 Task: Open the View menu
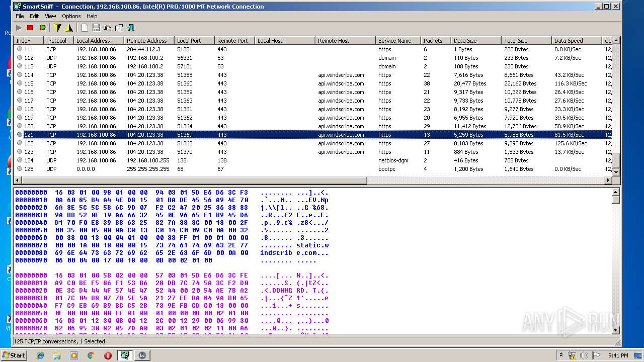[x=50, y=16]
